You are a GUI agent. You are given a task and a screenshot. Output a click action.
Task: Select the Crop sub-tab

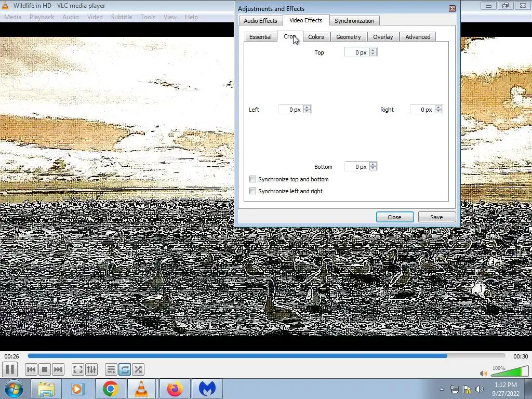coord(290,36)
